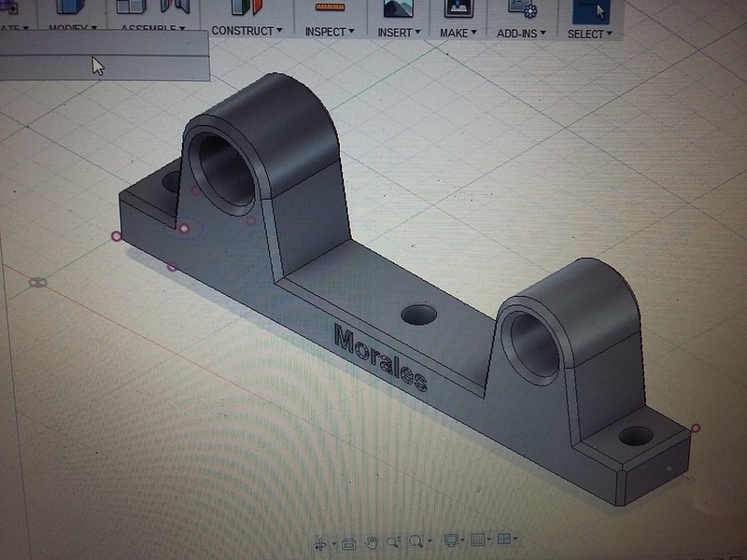This screenshot has width=747, height=560.
Task: Open the CONSTRUCT menu
Action: (247, 31)
